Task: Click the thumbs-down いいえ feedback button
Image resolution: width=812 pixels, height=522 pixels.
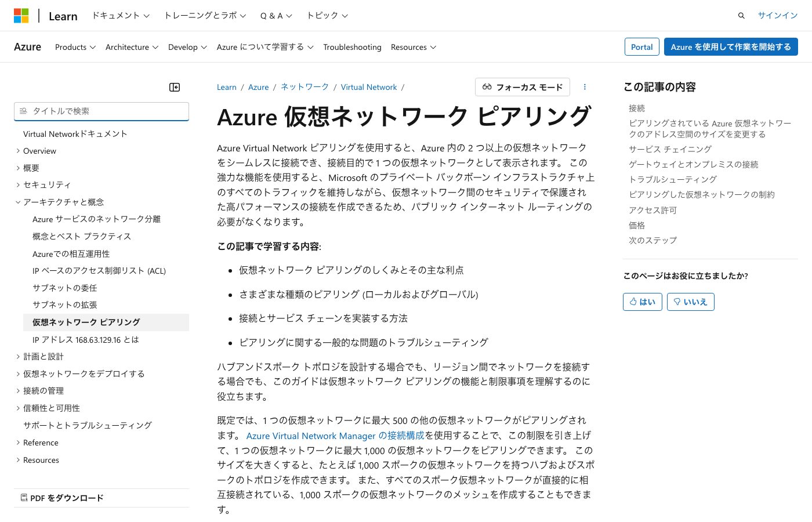Action: [x=690, y=302]
